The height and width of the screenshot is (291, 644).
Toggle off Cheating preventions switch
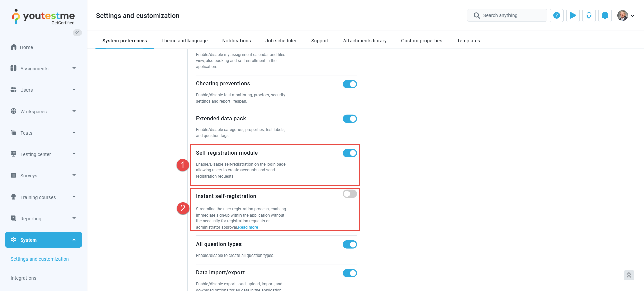point(350,84)
